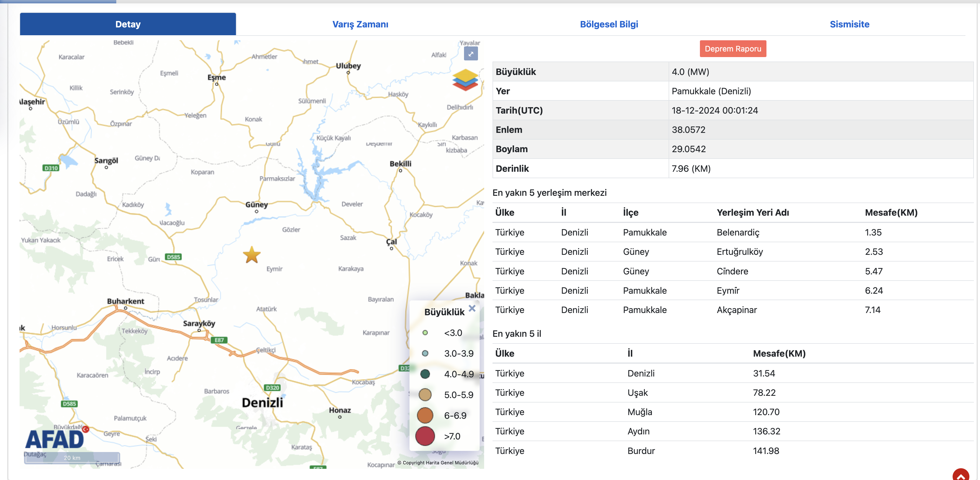Viewport: 980px width, 480px height.
Task: Click the AFAD logo on map
Action: [x=56, y=438]
